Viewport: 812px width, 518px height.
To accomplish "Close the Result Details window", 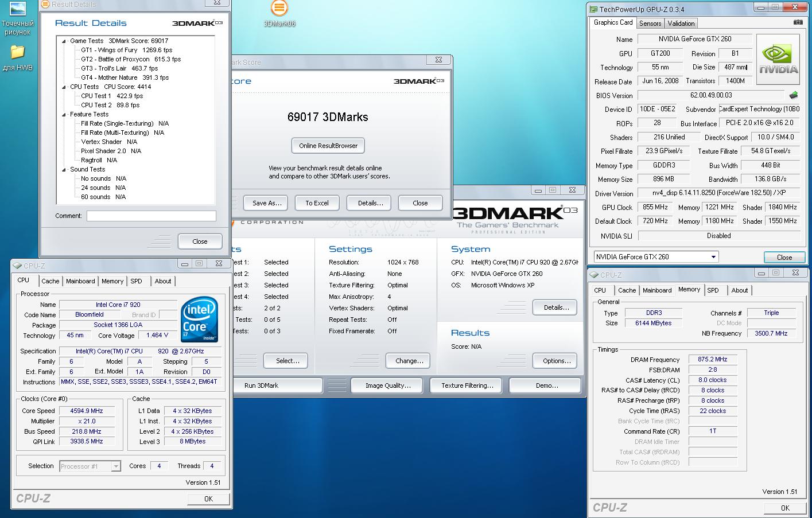I will (200, 242).
